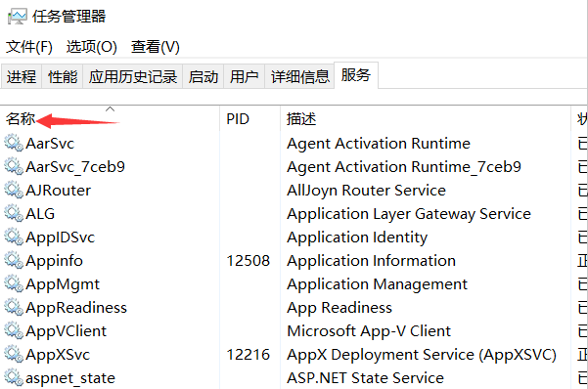The height and width of the screenshot is (389, 588).
Task: Click Application Identity description
Action: point(357,238)
